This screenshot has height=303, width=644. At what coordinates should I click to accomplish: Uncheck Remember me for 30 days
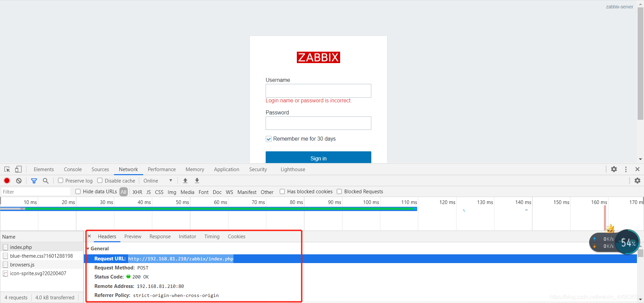269,139
